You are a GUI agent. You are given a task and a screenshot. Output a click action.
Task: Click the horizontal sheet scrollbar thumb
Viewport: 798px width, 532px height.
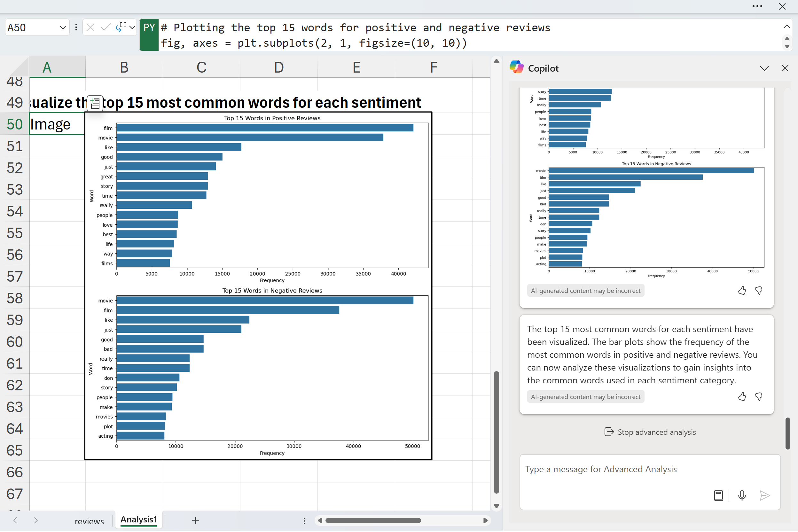pyautogui.click(x=372, y=520)
